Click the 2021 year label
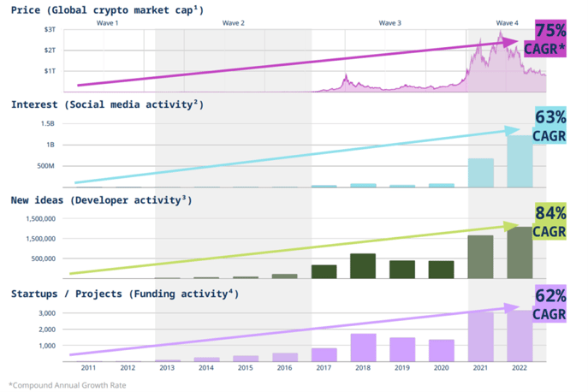 [480, 368]
